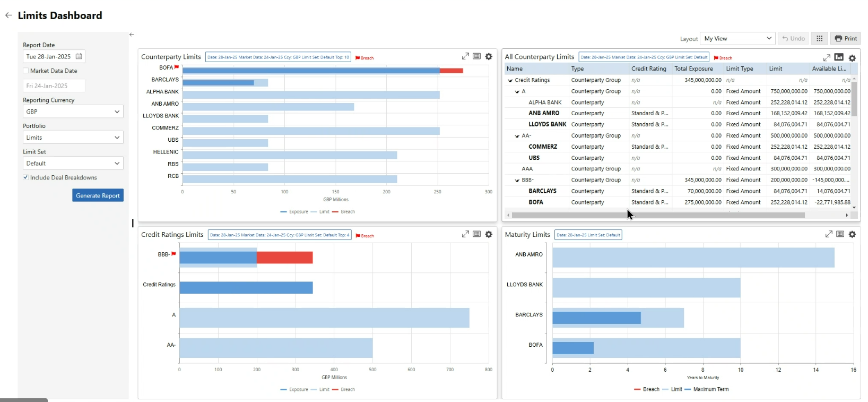Screen dimensions: 868x402
Task: Open All Counterparty Limits settings gear
Action: point(852,58)
